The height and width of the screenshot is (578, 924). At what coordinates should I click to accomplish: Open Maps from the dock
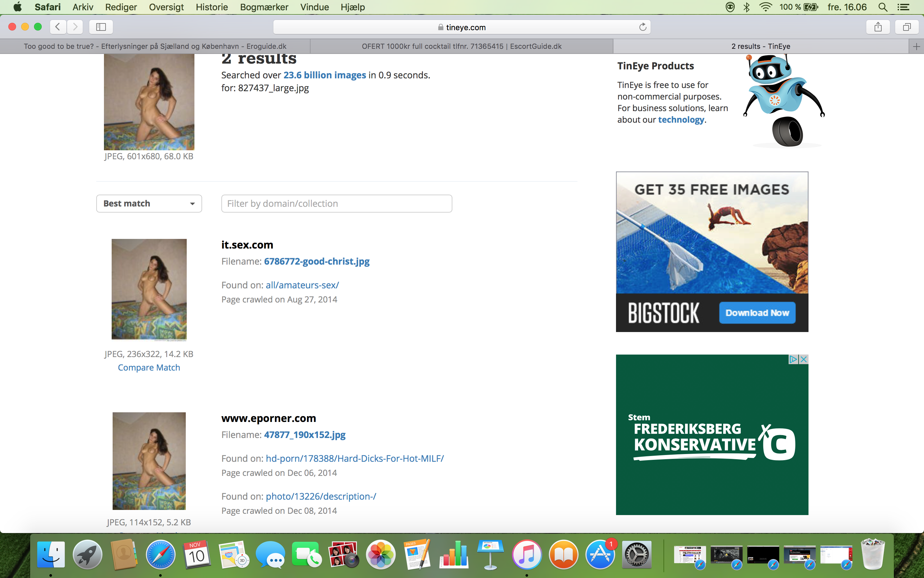click(x=234, y=554)
